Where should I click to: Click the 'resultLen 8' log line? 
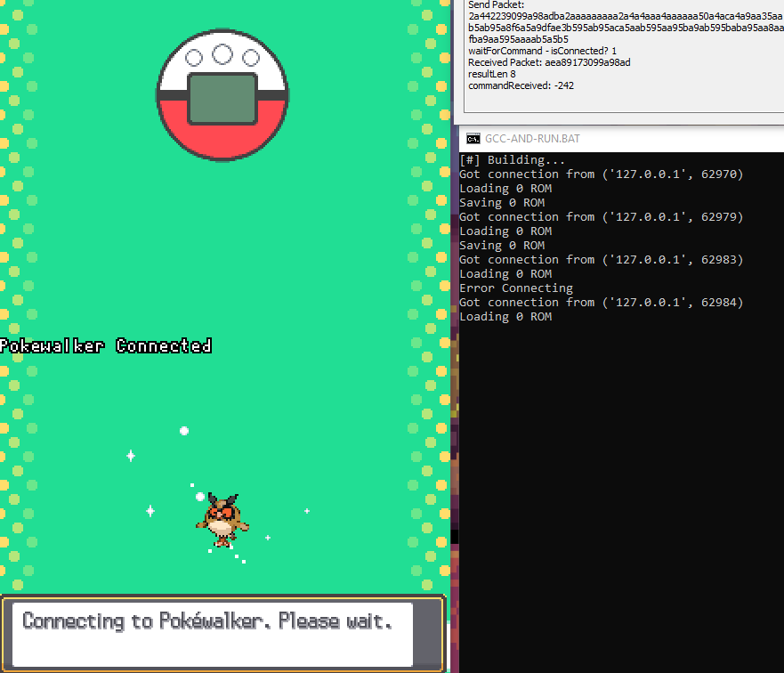point(492,74)
